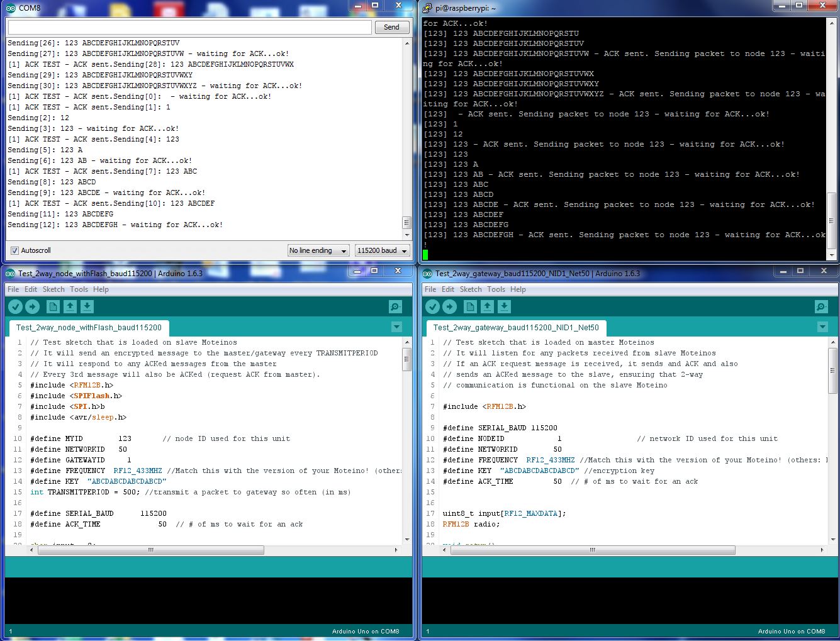
Task: Click PuTTY terminal vertical scrollbar thumb
Action: (x=832, y=221)
